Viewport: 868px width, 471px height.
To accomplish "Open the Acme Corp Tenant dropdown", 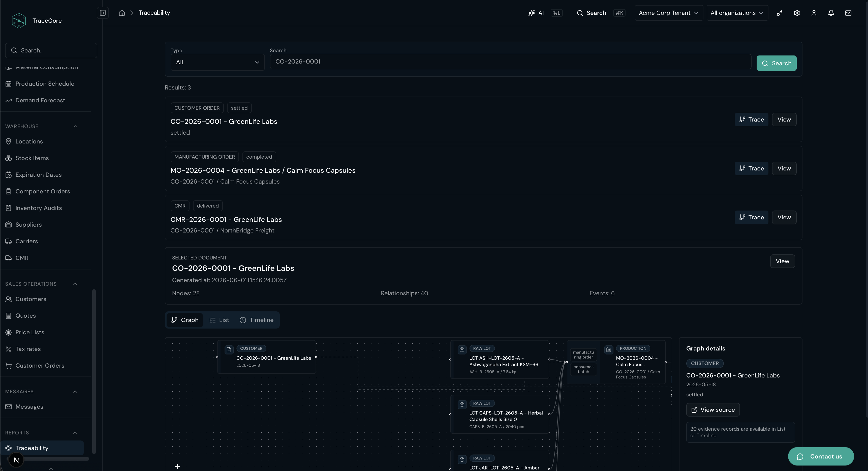I will coord(669,13).
